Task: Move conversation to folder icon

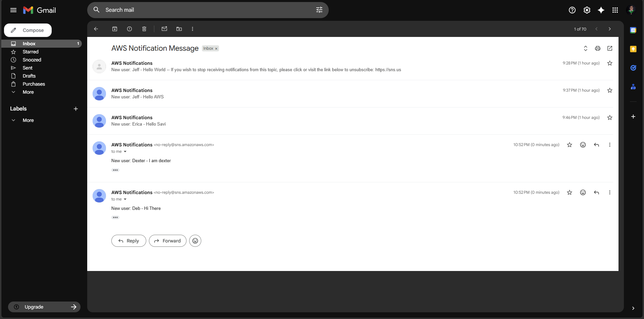Action: click(x=179, y=29)
